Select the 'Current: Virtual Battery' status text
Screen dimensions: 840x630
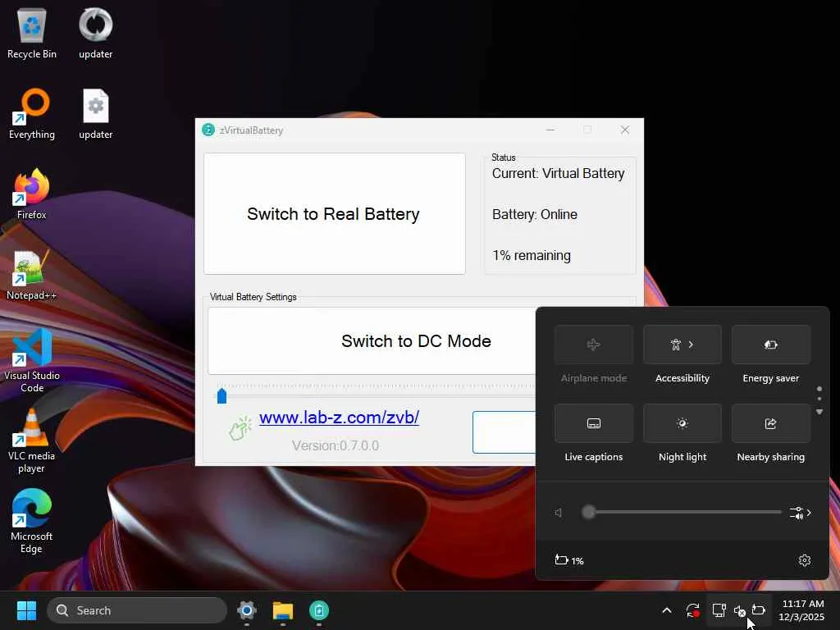(558, 174)
